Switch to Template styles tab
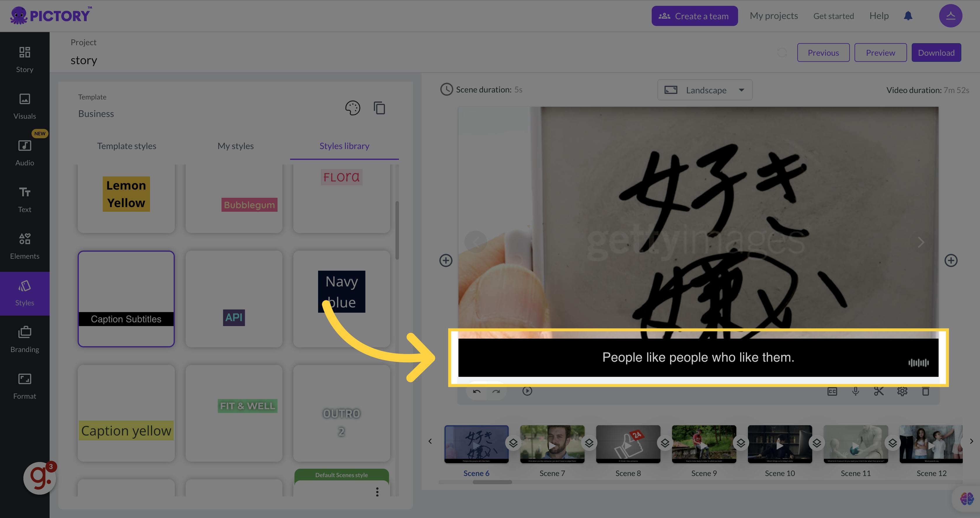The width and height of the screenshot is (980, 518). (127, 146)
